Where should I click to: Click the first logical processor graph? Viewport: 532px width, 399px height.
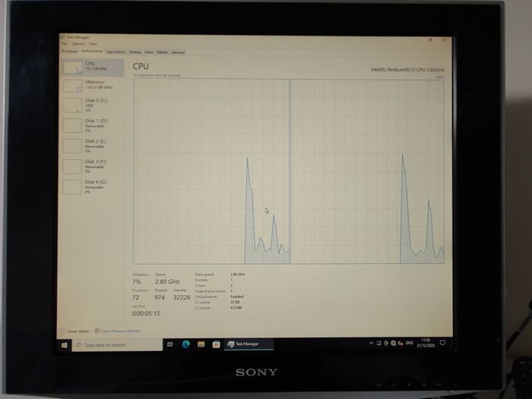211,171
